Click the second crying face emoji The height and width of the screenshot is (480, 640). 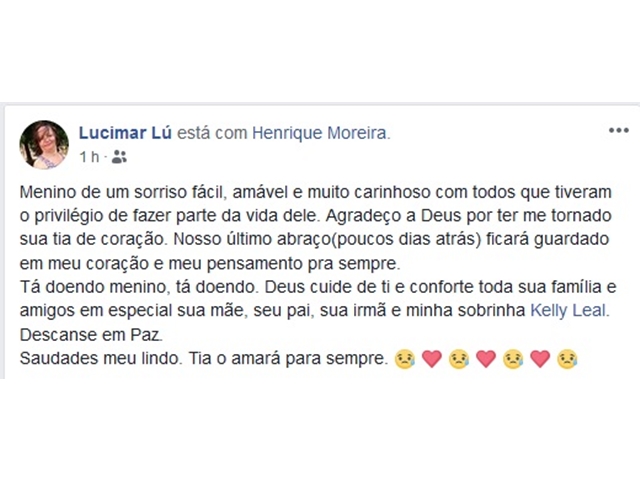point(459,359)
